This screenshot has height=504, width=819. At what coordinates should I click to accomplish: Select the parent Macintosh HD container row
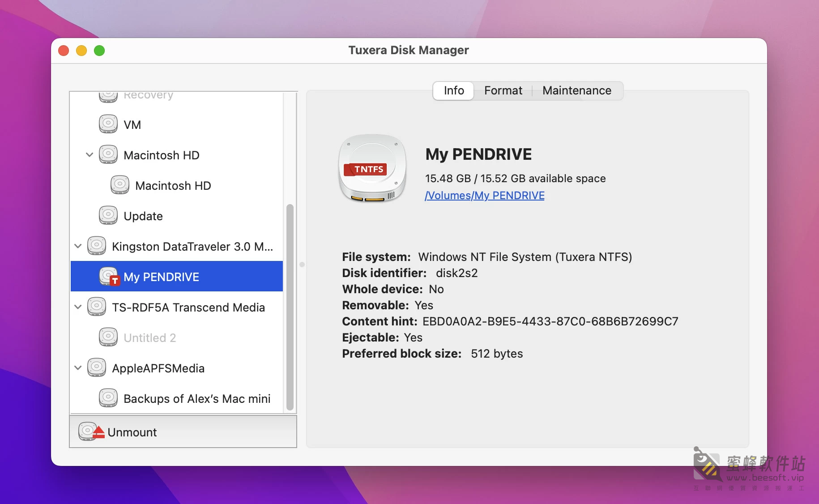pos(177,155)
